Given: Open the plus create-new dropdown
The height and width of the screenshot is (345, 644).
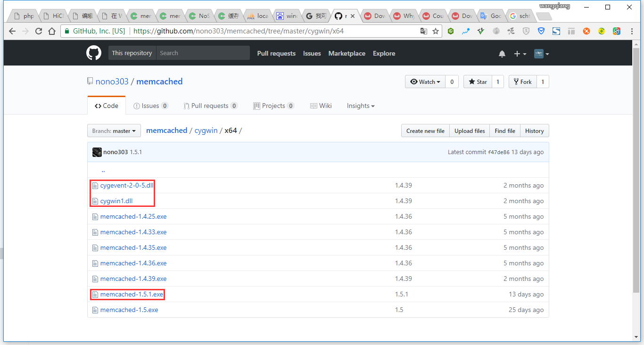Looking at the screenshot, I should (x=520, y=54).
